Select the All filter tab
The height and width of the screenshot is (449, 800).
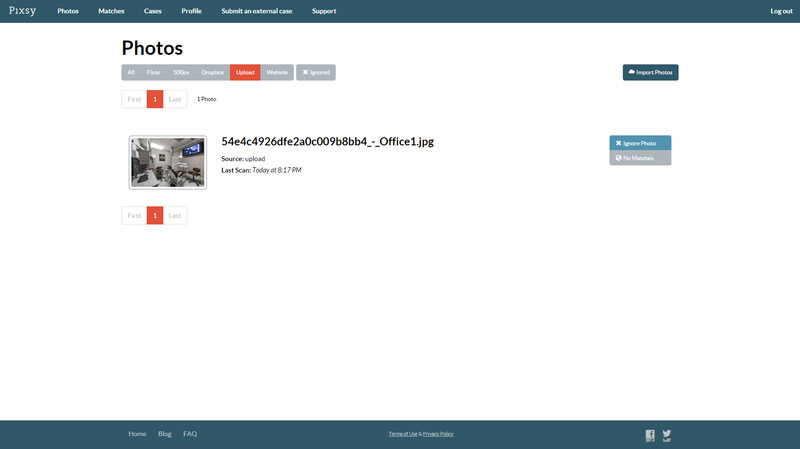point(131,72)
